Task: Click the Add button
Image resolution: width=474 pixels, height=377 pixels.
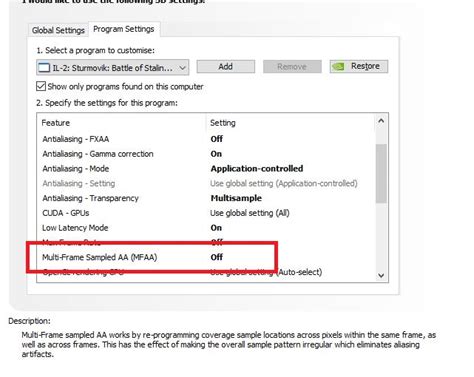Action: tap(226, 67)
